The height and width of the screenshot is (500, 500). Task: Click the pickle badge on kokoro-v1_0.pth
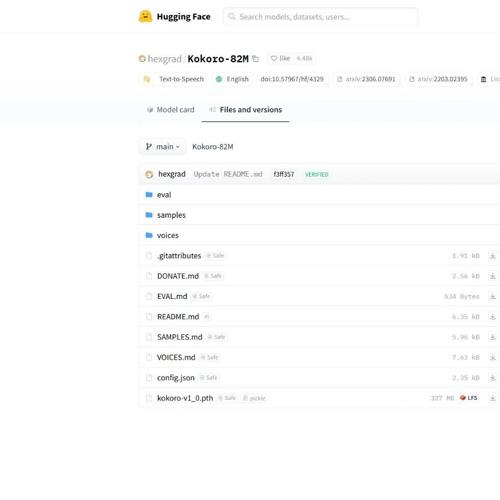pos(254,398)
